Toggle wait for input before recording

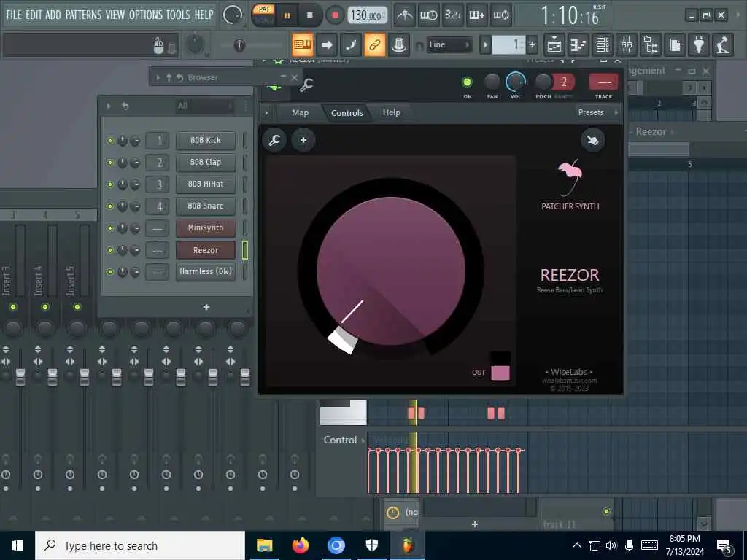point(428,16)
